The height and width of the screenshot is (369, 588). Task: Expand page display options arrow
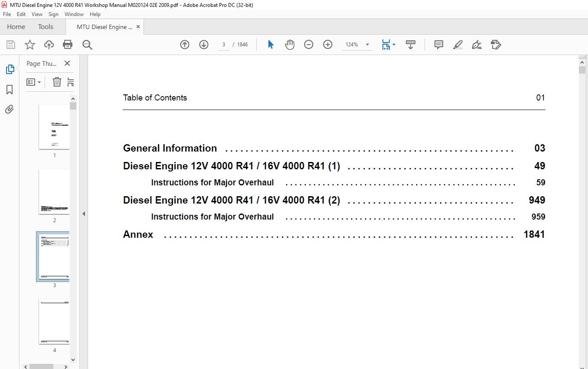point(394,45)
